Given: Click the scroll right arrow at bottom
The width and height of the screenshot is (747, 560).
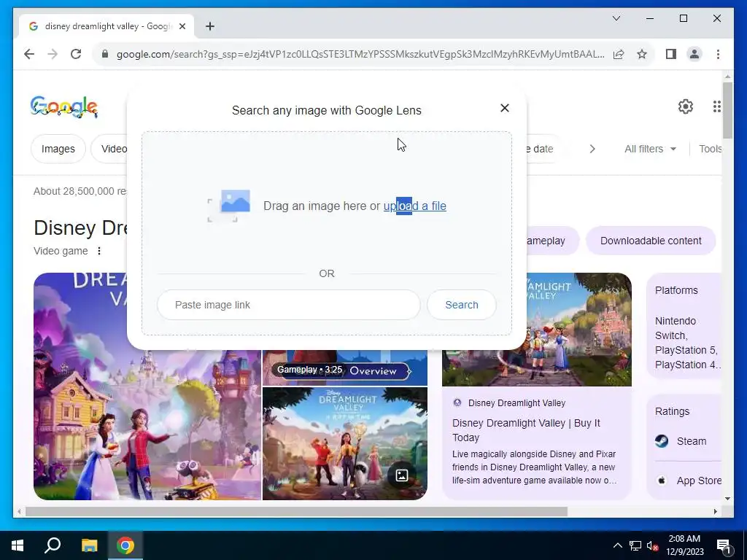Looking at the screenshot, I should coord(715,512).
